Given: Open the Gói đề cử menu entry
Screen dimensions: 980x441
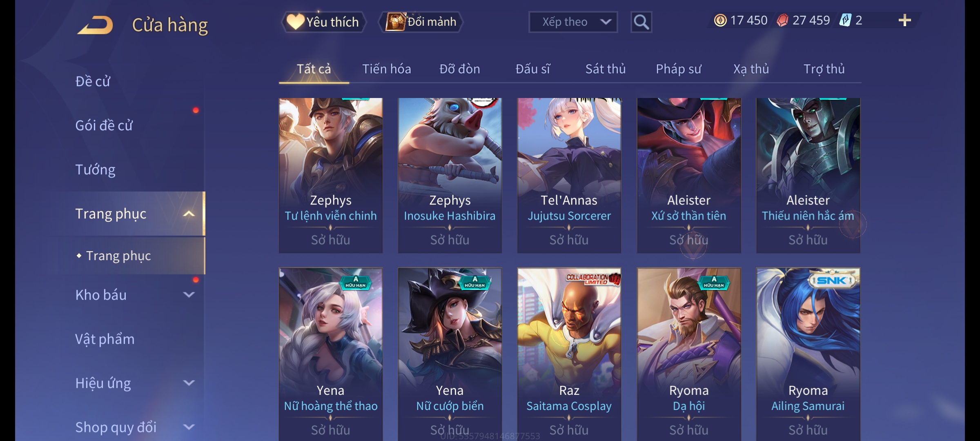Looking at the screenshot, I should point(104,125).
